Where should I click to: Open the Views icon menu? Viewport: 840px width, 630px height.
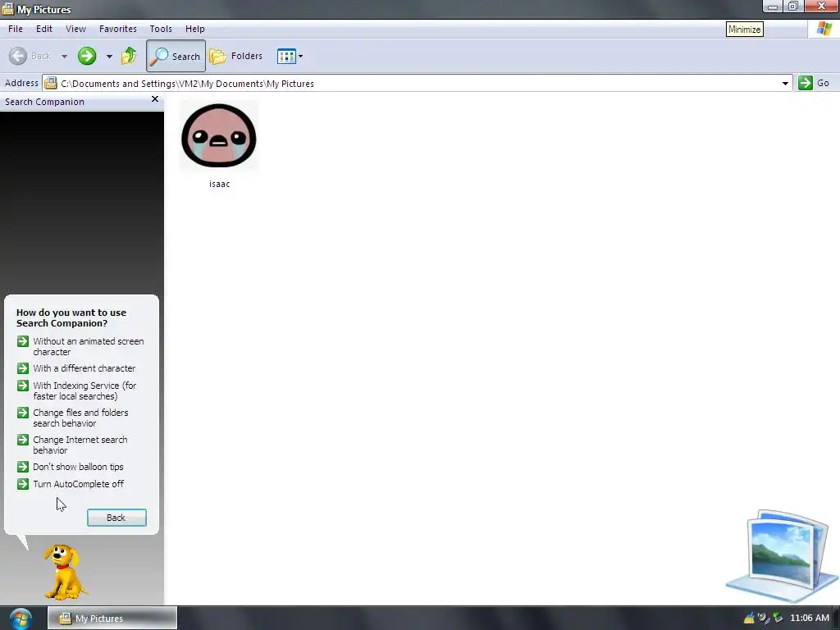[x=290, y=56]
